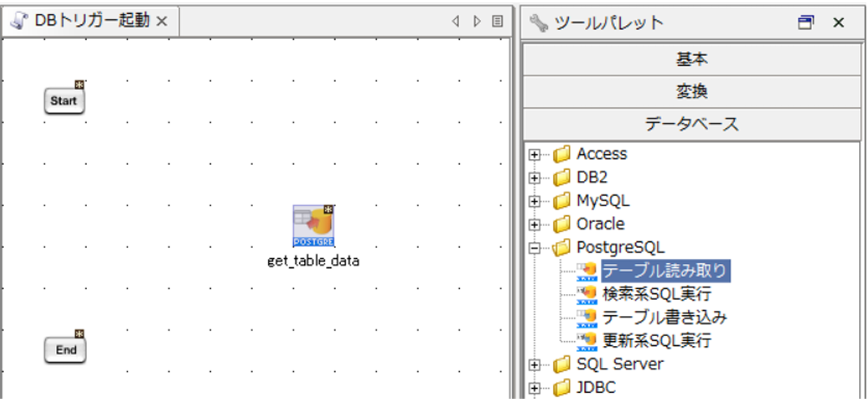
Task: Select 更新系SQL実行 tree item label
Action: click(656, 341)
